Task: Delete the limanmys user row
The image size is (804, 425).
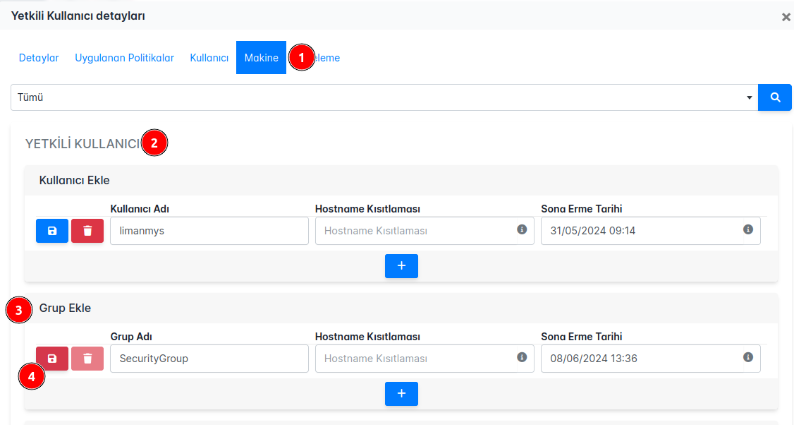Action: pyautogui.click(x=87, y=231)
